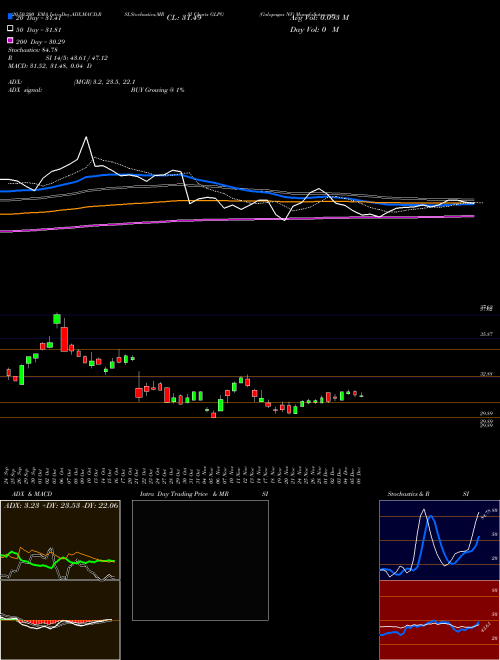The height and width of the screenshot is (660, 500).
Task: Click the tallest green candlestick at the peak
Action: (57, 319)
